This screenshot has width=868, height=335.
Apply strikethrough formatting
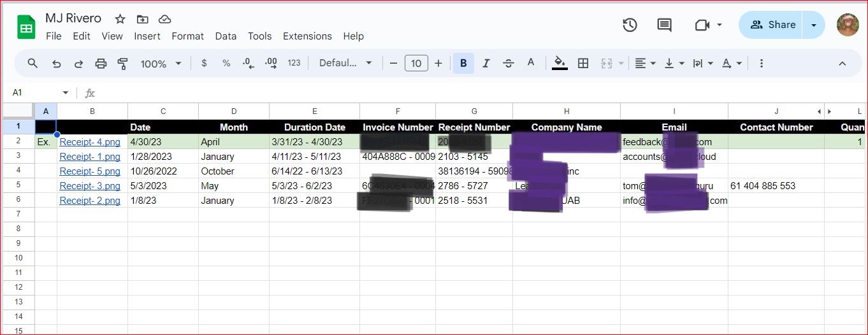pyautogui.click(x=508, y=63)
